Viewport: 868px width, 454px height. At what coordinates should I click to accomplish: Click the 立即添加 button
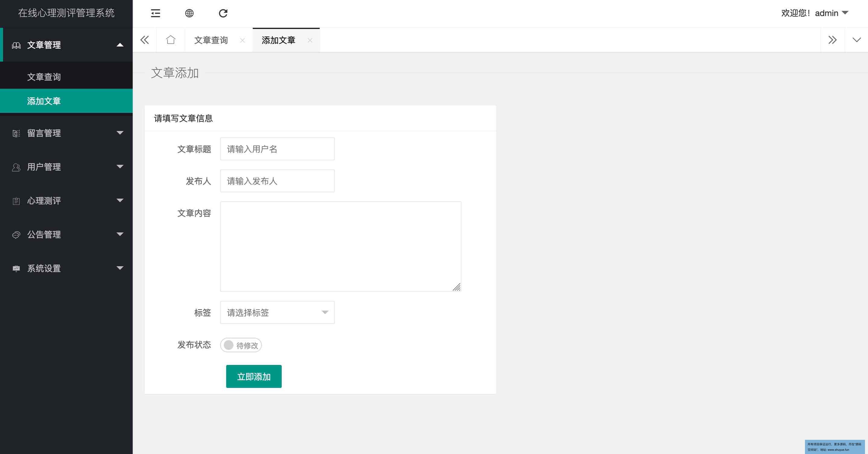(254, 376)
